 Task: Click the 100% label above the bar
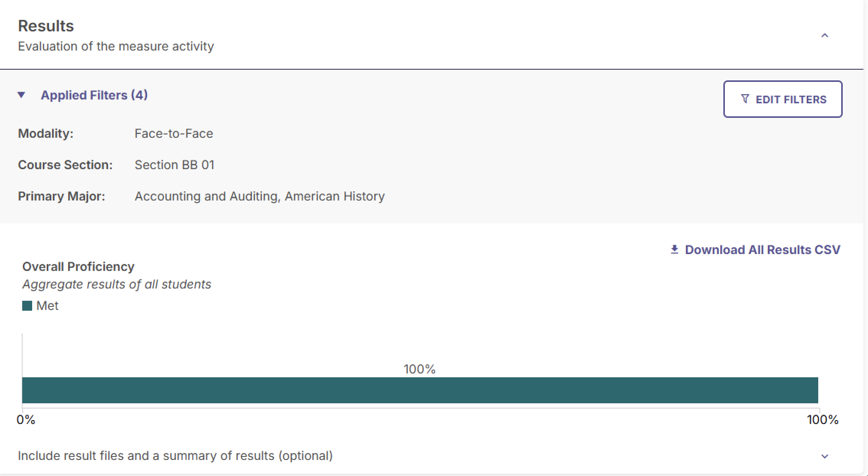[419, 369]
